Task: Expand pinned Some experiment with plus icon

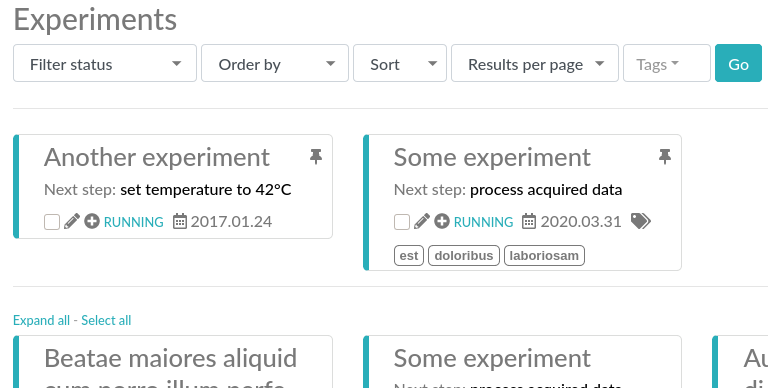Action: point(442,221)
